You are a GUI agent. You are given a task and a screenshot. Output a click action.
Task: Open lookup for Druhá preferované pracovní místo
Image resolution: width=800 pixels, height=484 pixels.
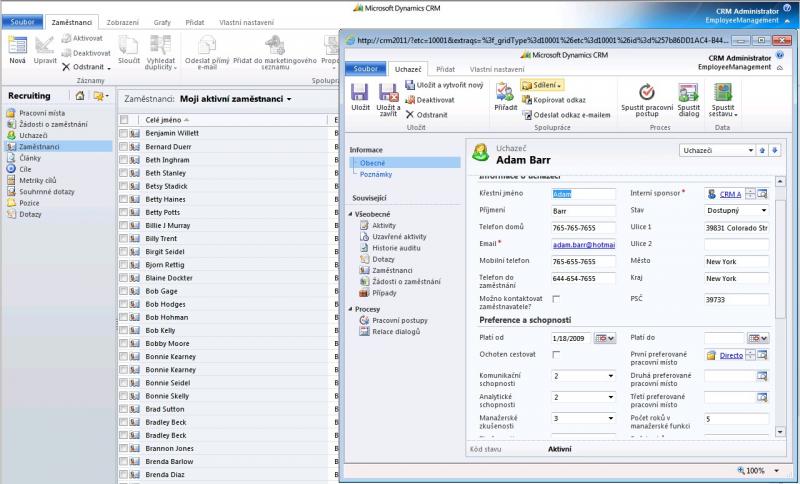(762, 376)
